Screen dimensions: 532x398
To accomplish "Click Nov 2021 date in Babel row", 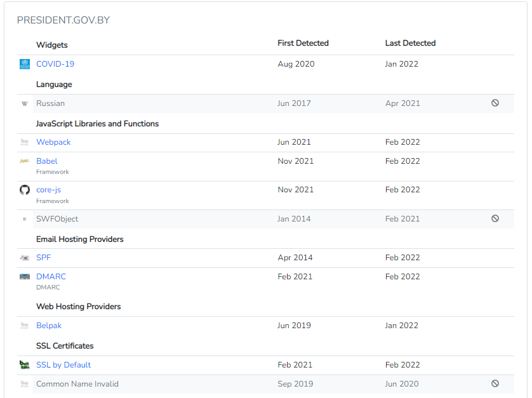I will click(x=295, y=161).
